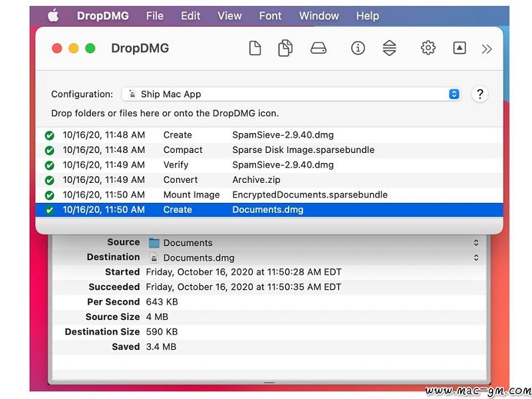Click green check icon on Create SpamSieve-2.9.40.dmg row

point(49,136)
